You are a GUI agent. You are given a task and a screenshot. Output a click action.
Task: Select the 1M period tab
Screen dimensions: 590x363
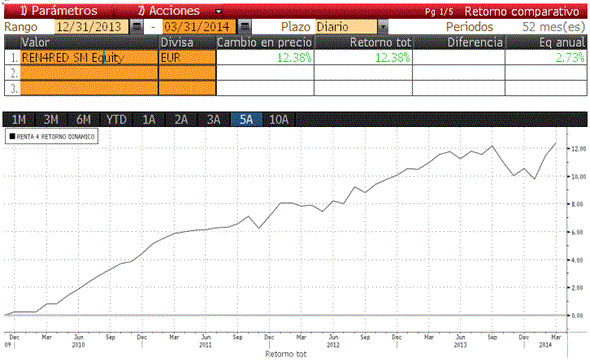coord(19,120)
